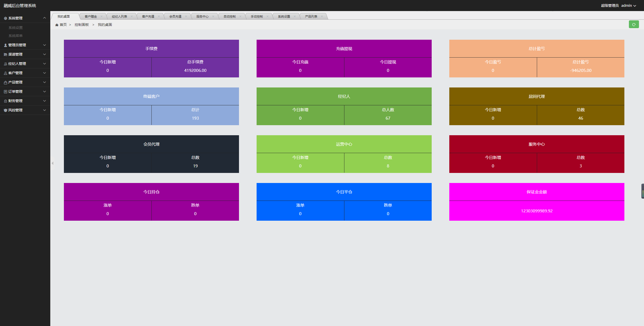Click the 控制面板 breadcrumb link
The width and height of the screenshot is (644, 326).
pos(82,25)
